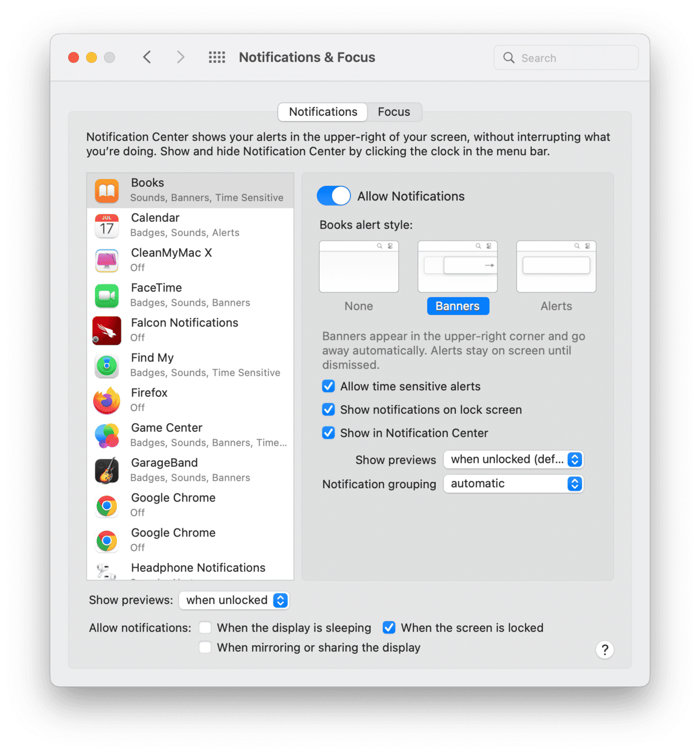Select the None alert style label

point(359,306)
